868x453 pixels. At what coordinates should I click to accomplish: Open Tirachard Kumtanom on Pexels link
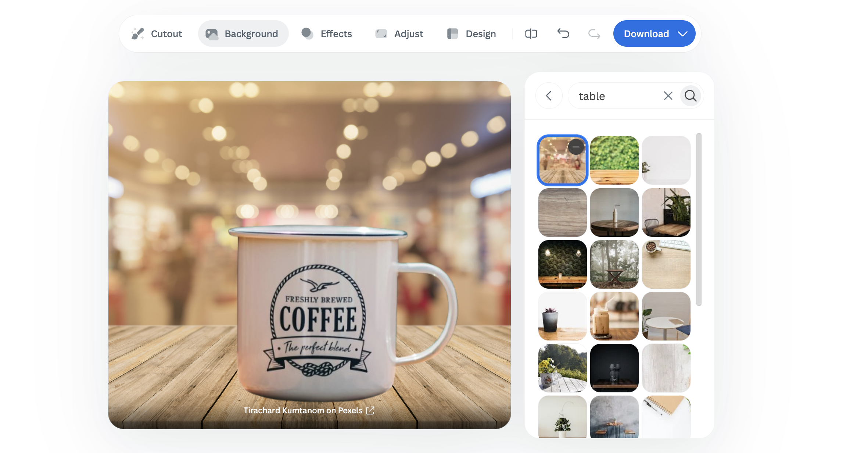point(302,410)
